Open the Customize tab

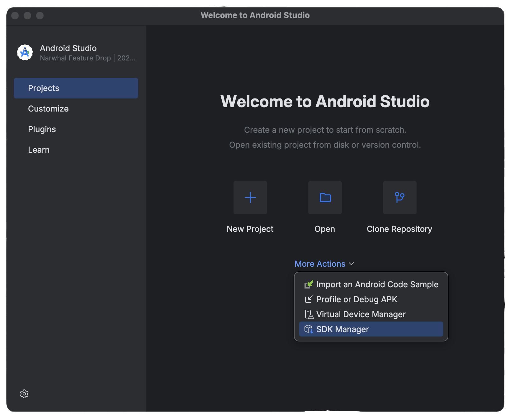click(x=76, y=109)
